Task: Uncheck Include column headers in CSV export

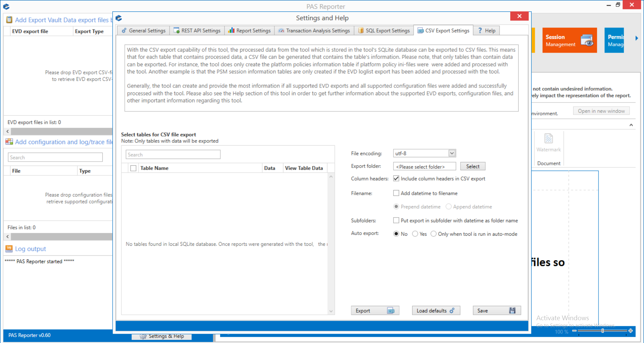Action: coord(396,179)
